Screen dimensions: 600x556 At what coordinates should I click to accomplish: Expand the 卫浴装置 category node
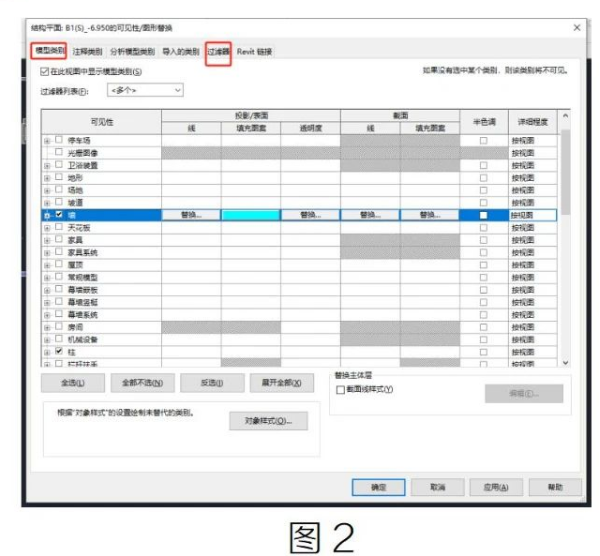click(x=47, y=166)
